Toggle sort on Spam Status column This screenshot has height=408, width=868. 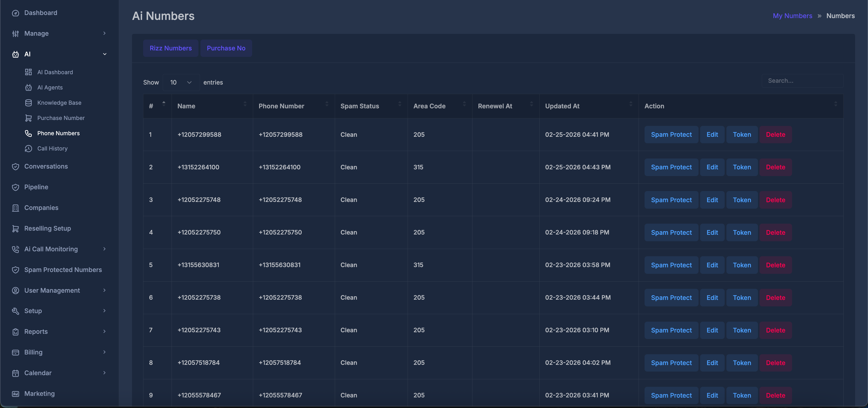coord(400,104)
